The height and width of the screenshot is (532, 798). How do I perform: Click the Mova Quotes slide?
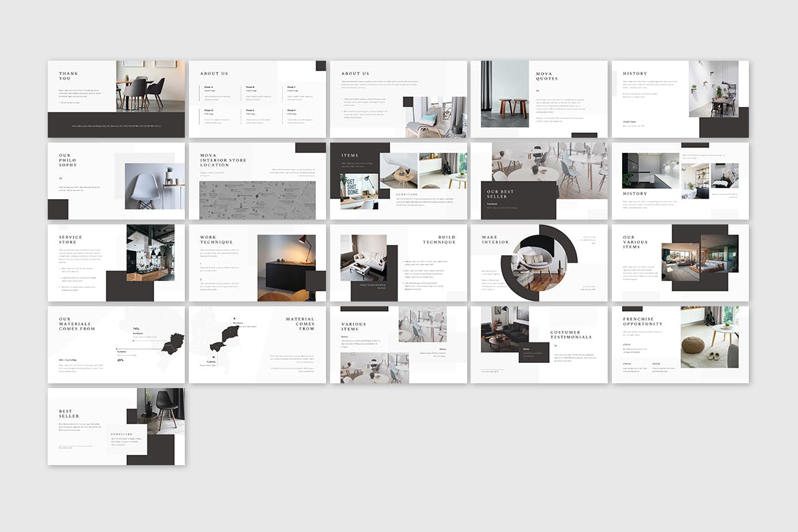click(x=539, y=99)
